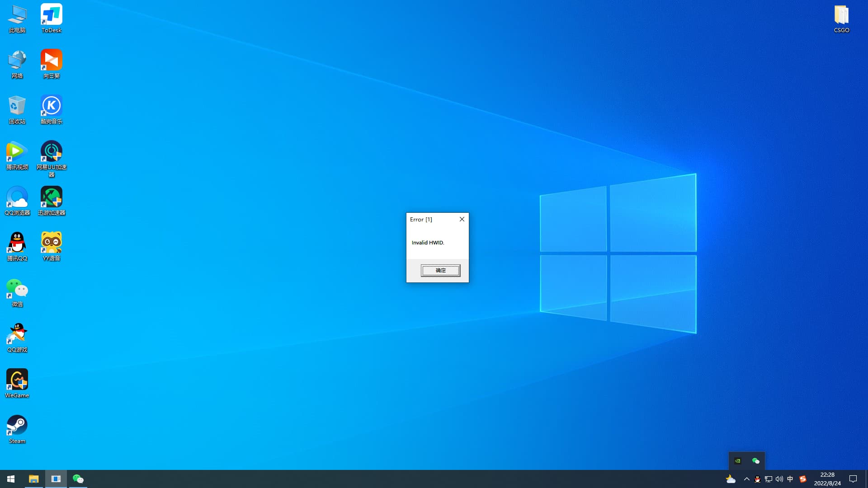The image size is (868, 488).
Task: Click the taskbar clock and date
Action: (x=827, y=479)
